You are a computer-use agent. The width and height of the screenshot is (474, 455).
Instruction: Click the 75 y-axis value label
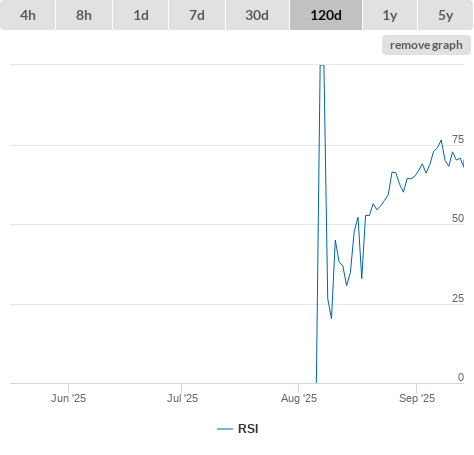[x=458, y=139]
